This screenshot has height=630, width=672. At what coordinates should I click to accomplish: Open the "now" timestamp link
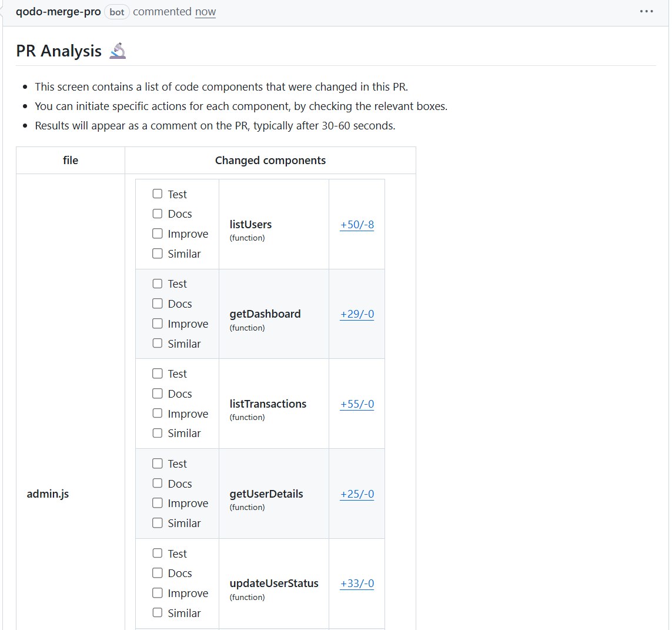205,11
